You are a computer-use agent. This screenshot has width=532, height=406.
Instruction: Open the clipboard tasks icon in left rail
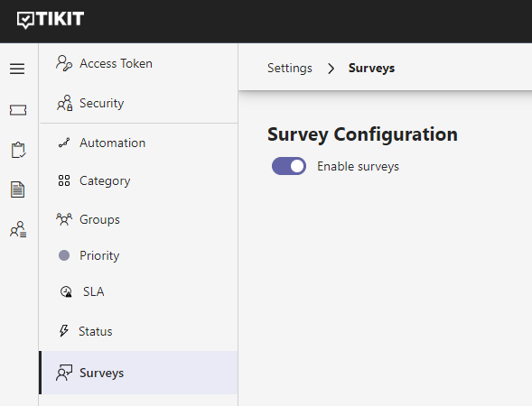pos(18,150)
